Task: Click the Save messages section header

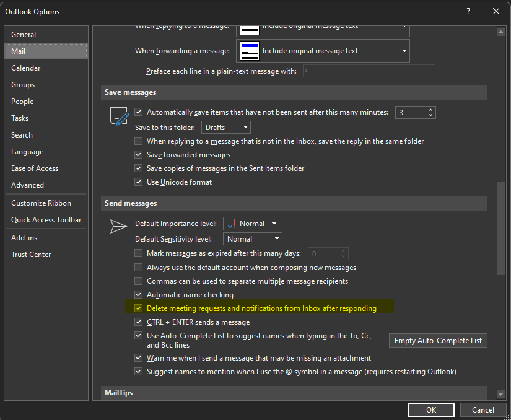Action: [x=294, y=92]
